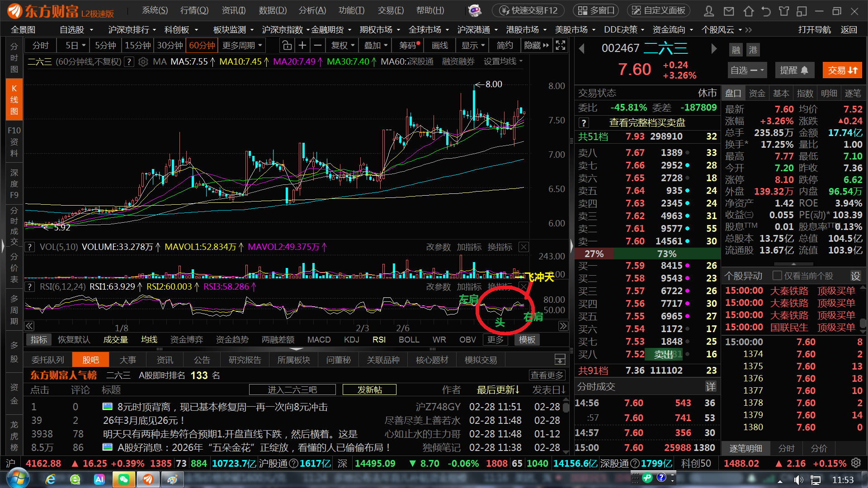Zoom in chart with plus icon

(x=302, y=46)
